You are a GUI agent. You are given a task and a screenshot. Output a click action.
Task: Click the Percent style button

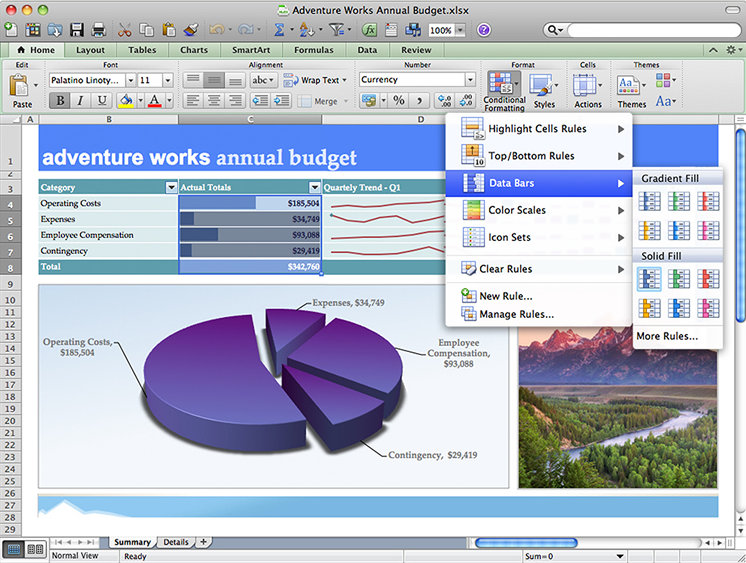(399, 100)
